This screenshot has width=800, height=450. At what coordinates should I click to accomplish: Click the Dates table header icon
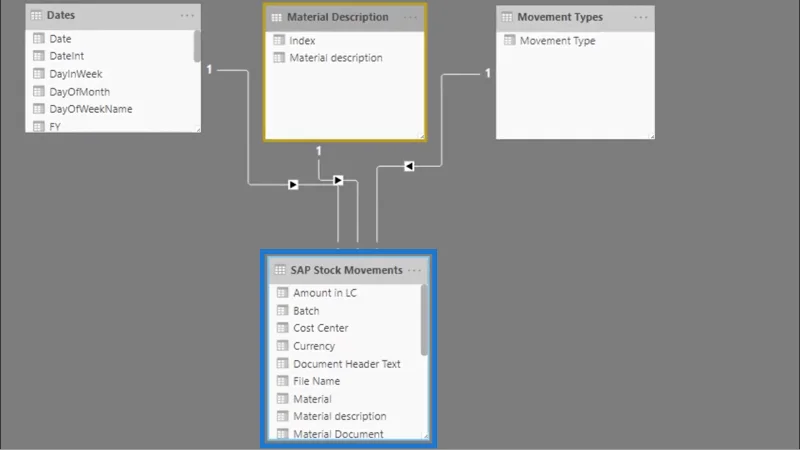point(36,16)
